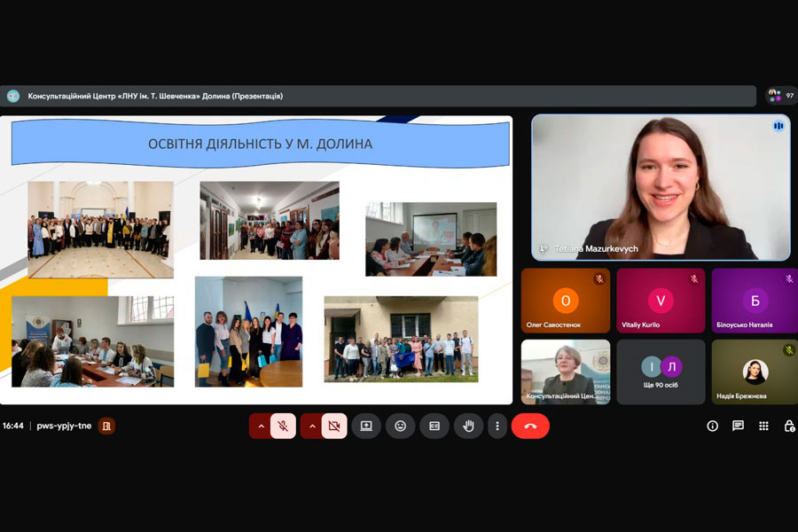Open more options three-dot menu

coord(497,426)
